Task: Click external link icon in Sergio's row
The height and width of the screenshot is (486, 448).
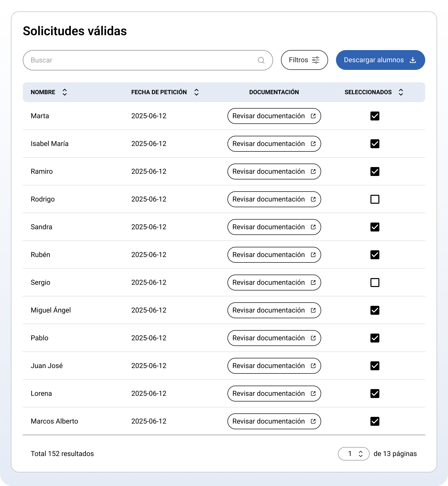Action: 313,283
